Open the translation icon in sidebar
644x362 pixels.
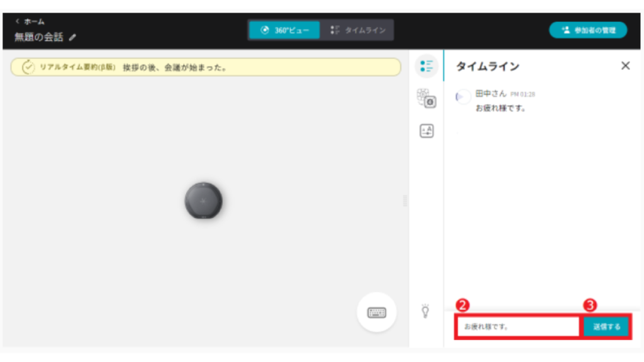click(426, 131)
